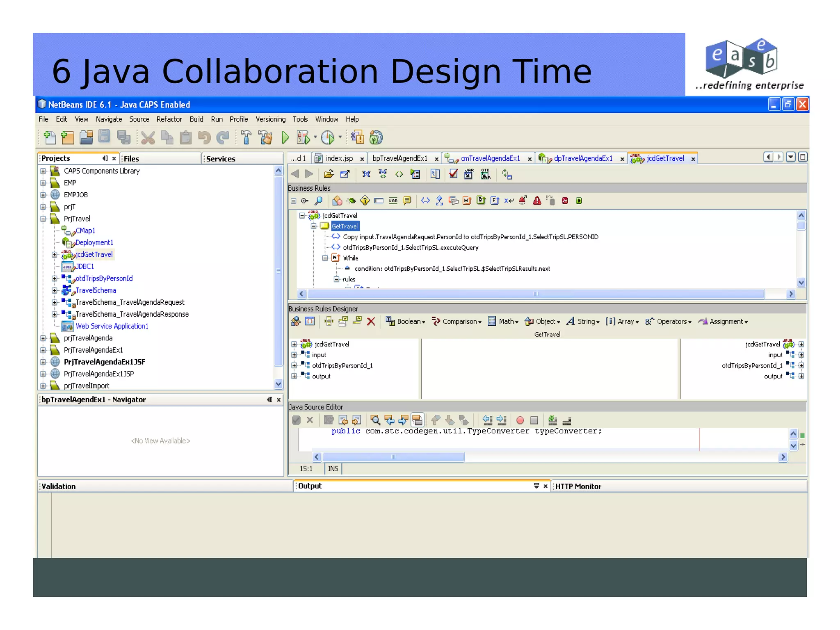The height and width of the screenshot is (630, 840).
Task: Click the Open folder icon in editor toolbar
Action: pos(329,174)
